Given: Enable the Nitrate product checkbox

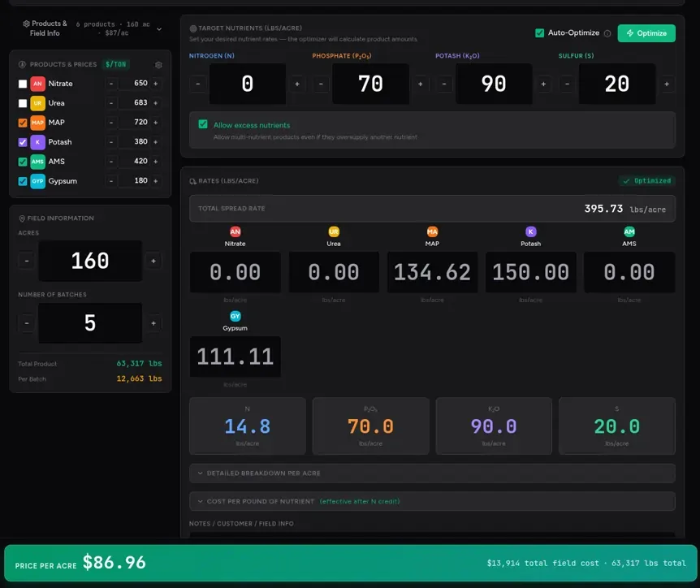Looking at the screenshot, I should pyautogui.click(x=23, y=84).
